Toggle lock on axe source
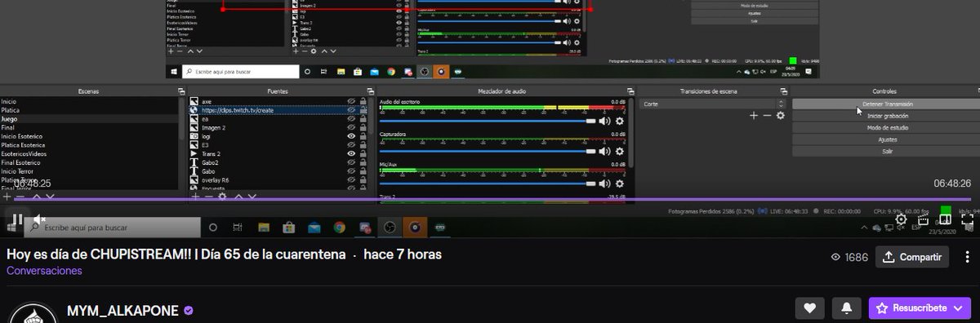The width and height of the screenshot is (980, 323). [x=363, y=102]
